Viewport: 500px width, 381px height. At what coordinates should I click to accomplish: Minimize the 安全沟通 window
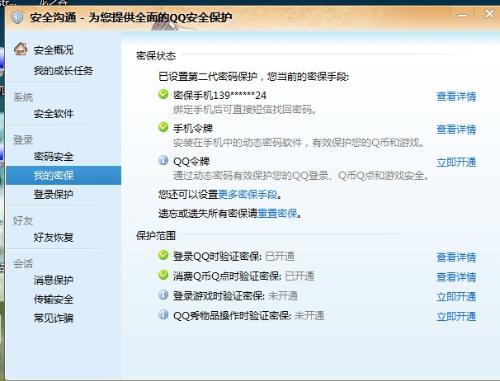(x=462, y=15)
